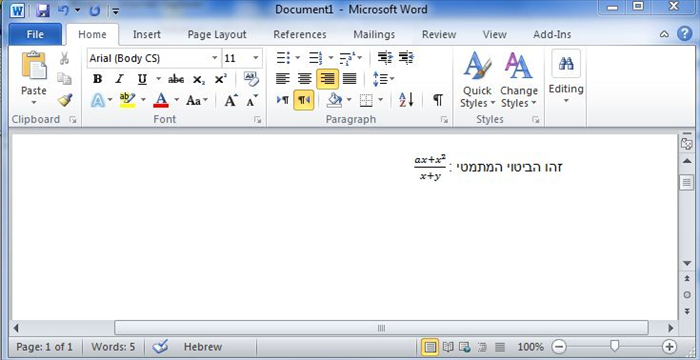This screenshot has height=360, width=700.
Task: Click the Save icon in quick access toolbar
Action: point(42,10)
